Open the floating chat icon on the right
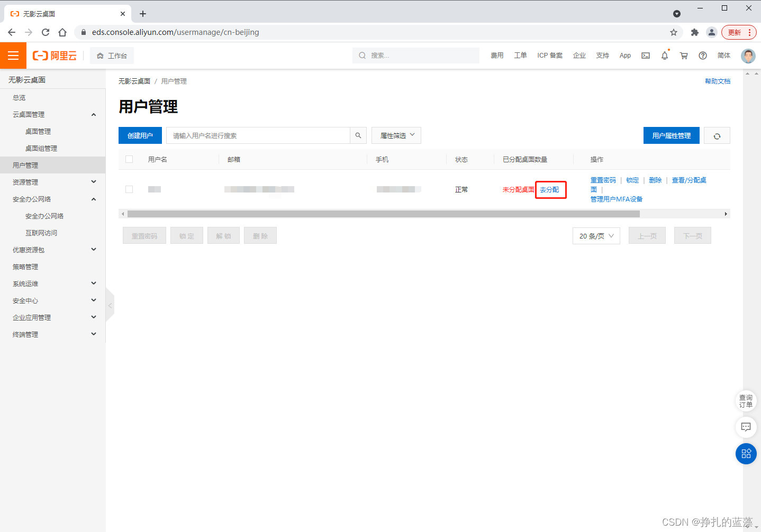The width and height of the screenshot is (761, 532). (x=746, y=427)
